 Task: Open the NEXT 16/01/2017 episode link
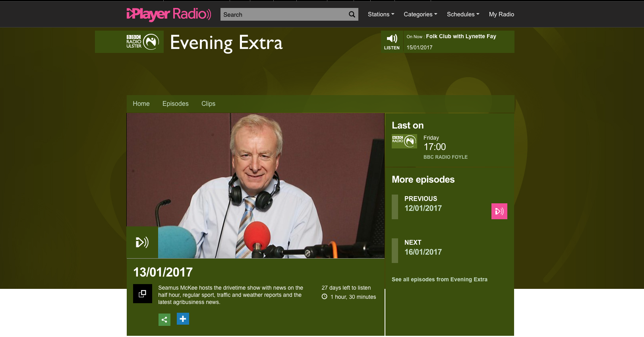pyautogui.click(x=423, y=247)
